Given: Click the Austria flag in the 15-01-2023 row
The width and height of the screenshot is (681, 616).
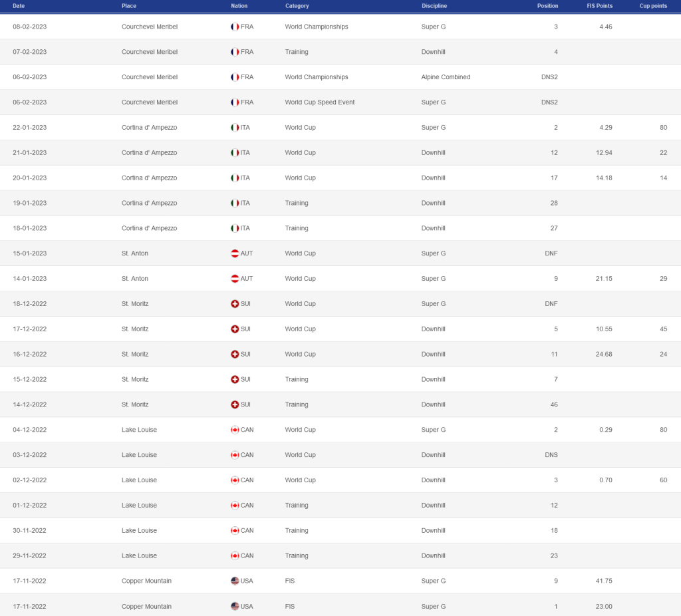Looking at the screenshot, I should pyautogui.click(x=235, y=253).
